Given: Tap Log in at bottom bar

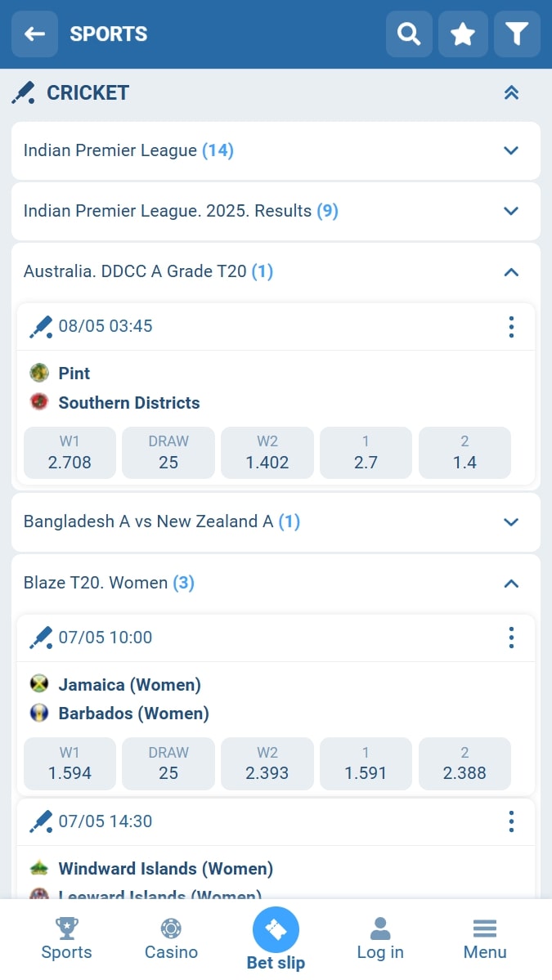Looking at the screenshot, I should (x=380, y=938).
